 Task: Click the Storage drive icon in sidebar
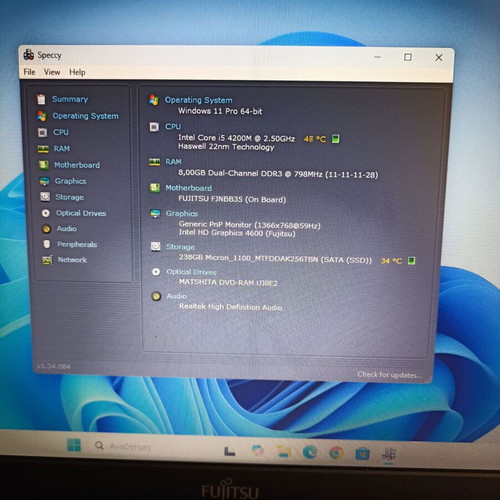[45, 197]
